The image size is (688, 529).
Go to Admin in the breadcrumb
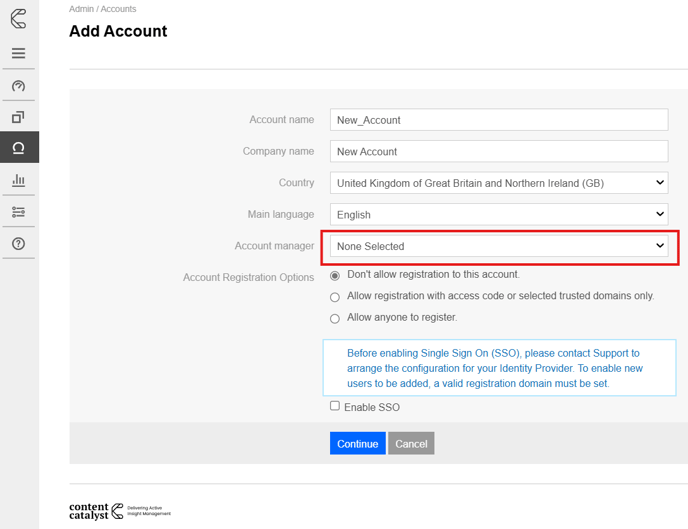[81, 9]
